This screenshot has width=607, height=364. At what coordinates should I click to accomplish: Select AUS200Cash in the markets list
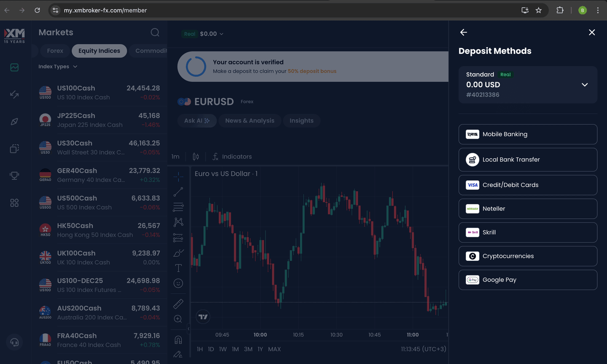click(x=99, y=313)
